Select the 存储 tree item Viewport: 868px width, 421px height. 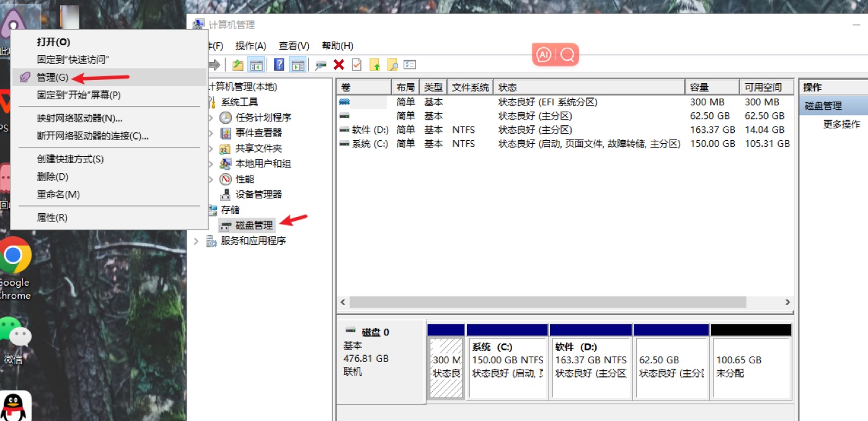pos(230,210)
